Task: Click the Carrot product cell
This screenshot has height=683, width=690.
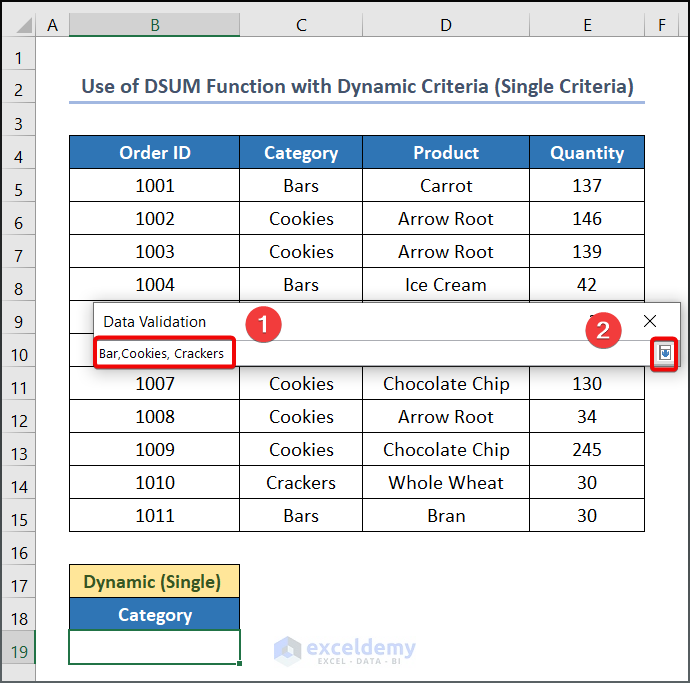Action: tap(446, 186)
